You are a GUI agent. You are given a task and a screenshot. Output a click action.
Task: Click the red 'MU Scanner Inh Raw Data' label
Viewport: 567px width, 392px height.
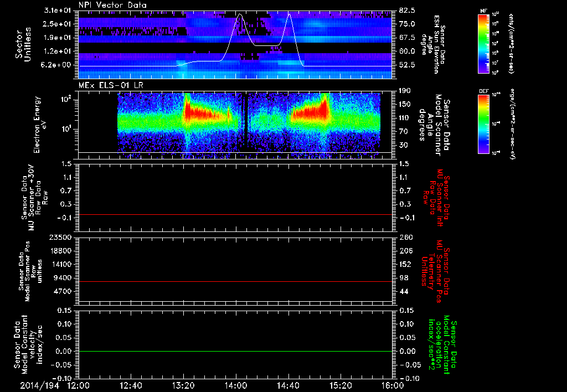[x=436, y=198]
